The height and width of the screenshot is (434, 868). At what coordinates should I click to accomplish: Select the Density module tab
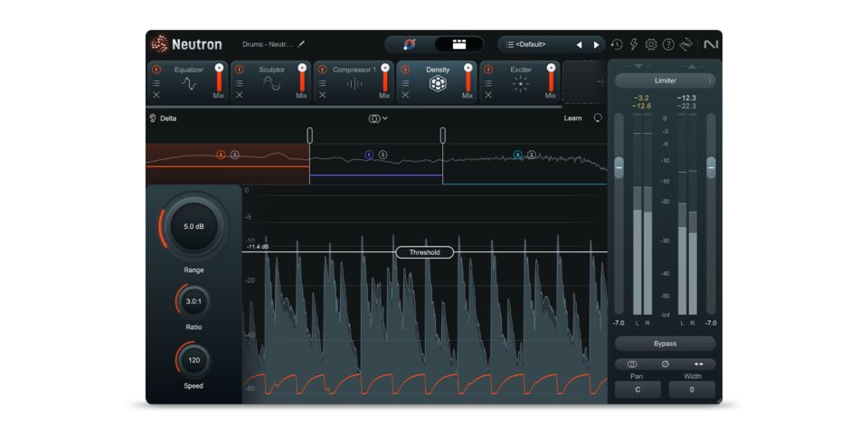[x=438, y=70]
